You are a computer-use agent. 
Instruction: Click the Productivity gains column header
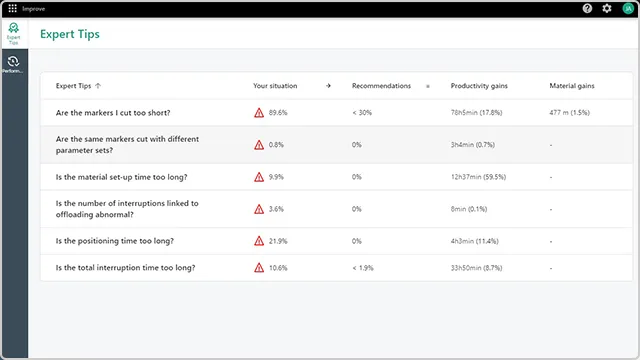[479, 86]
